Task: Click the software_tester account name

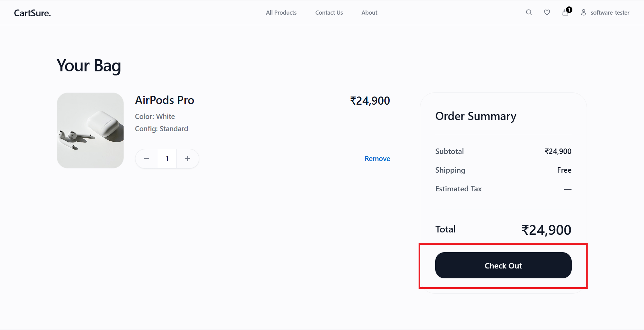Action: (x=610, y=13)
